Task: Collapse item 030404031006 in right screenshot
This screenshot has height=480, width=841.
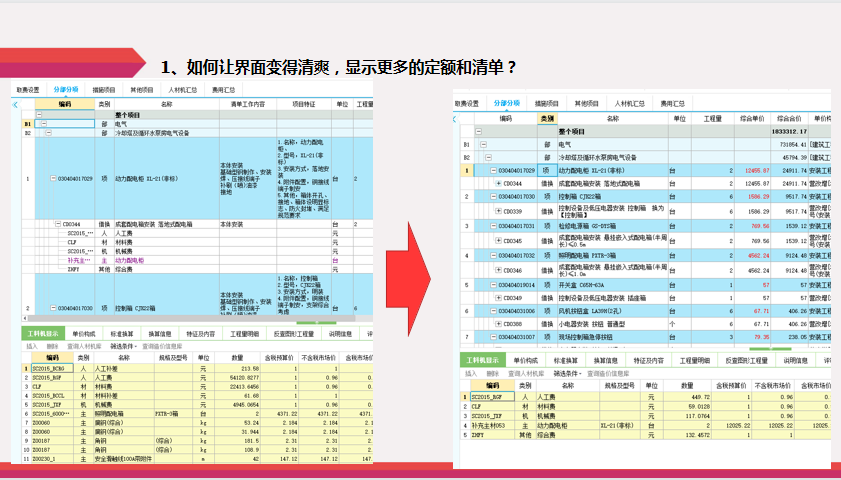Action: [x=493, y=311]
